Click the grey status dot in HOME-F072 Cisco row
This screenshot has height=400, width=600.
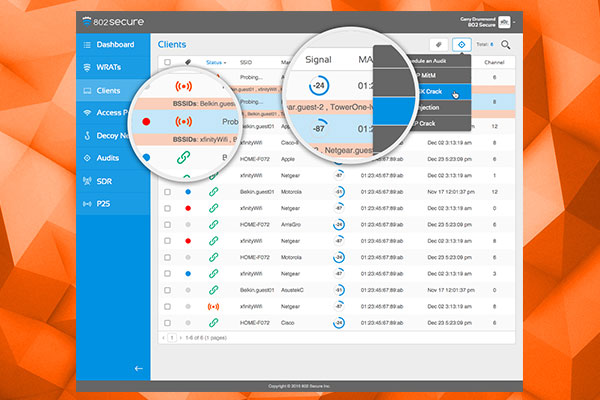pyautogui.click(x=188, y=323)
